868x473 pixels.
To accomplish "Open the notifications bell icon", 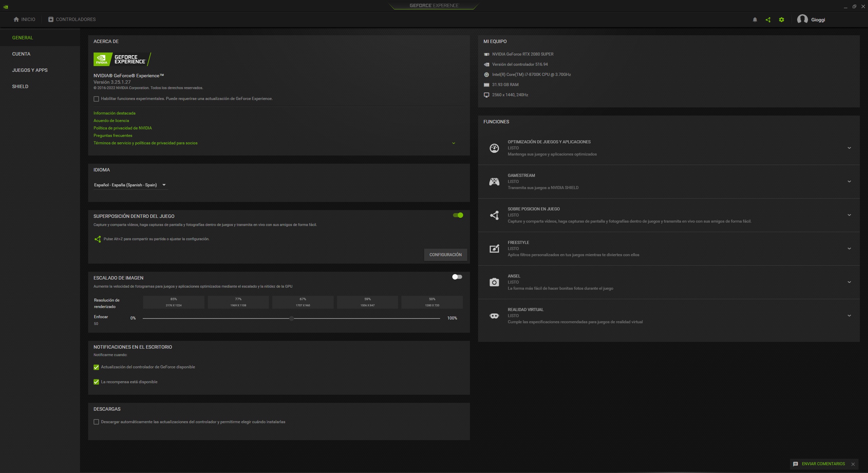I will (755, 20).
